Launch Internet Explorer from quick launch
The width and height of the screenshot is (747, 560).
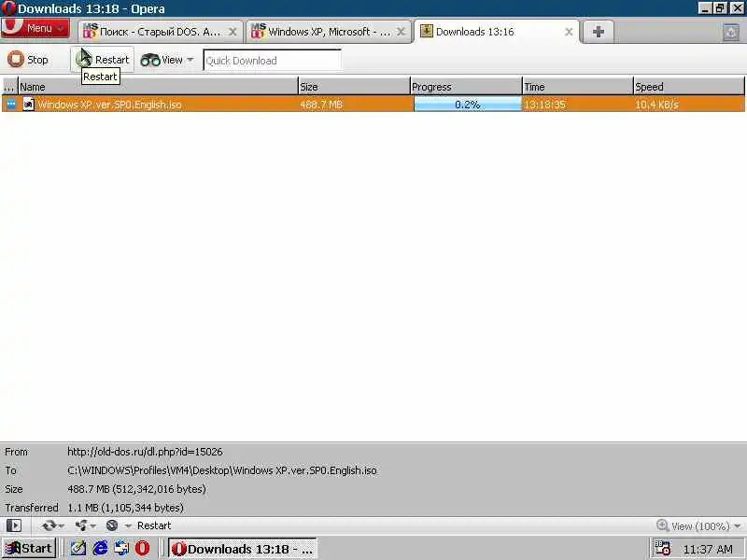[100, 548]
